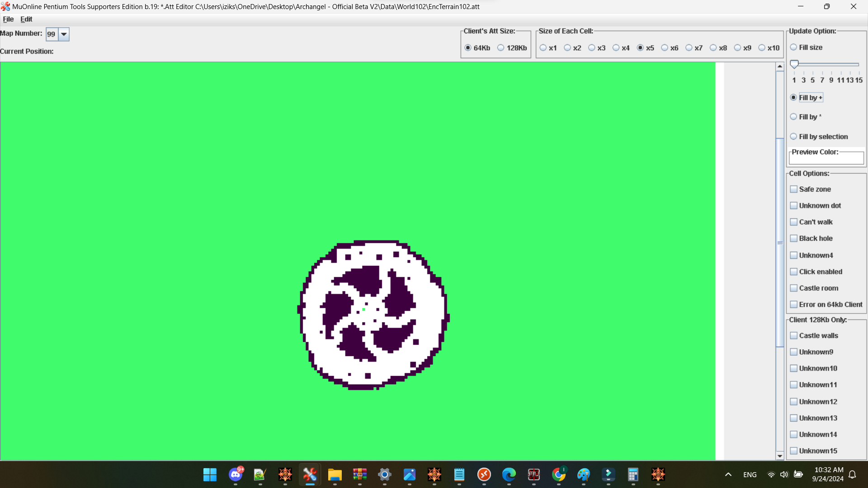Open the Wi-Fi network flyout
868x488 pixels.
pyautogui.click(x=771, y=474)
